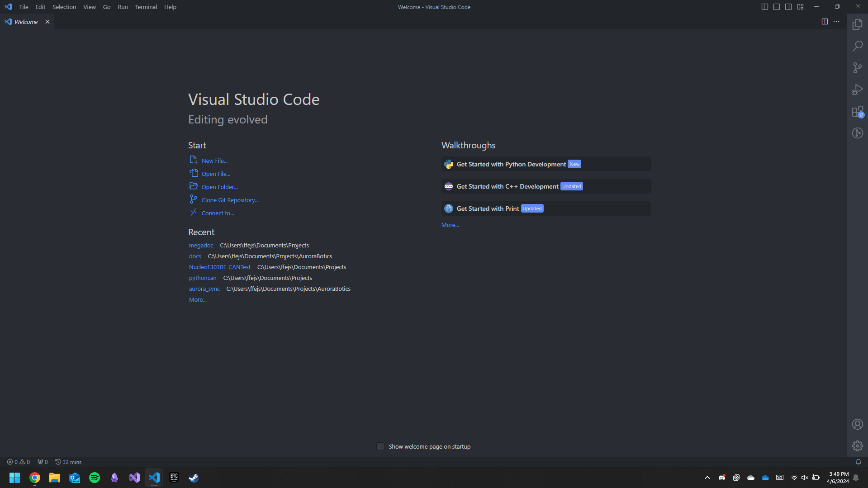Open the Search view

point(857,46)
